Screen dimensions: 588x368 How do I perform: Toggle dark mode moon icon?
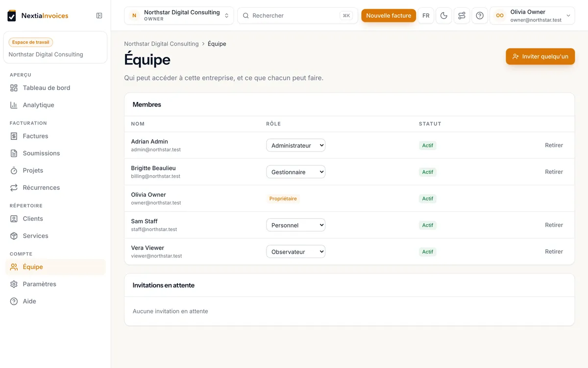444,16
